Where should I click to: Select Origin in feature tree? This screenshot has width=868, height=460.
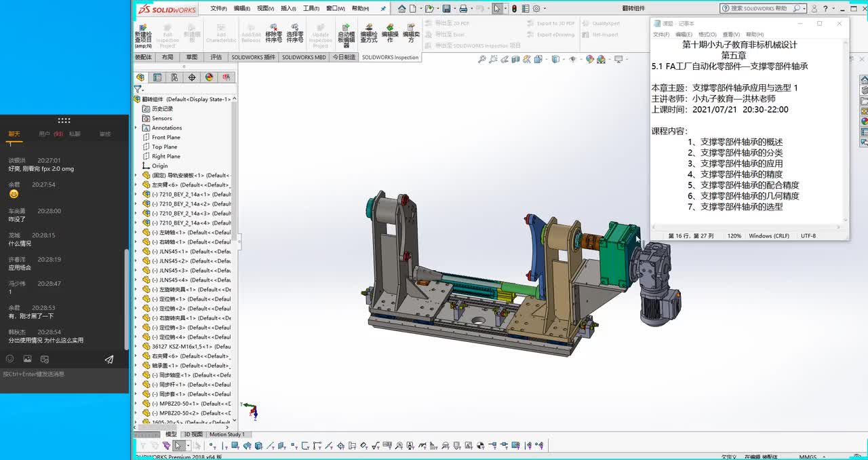[x=159, y=166]
